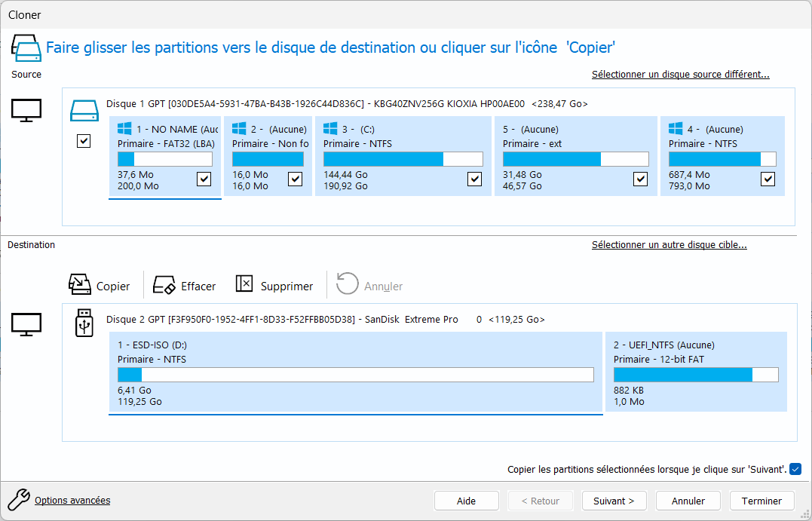Click the '46,57 Go' total size text
The height and width of the screenshot is (521, 812).
tap(522, 186)
